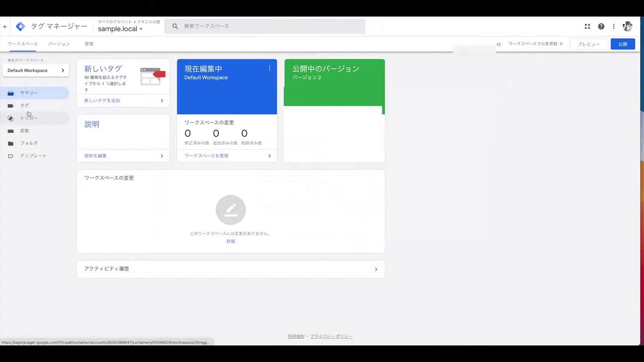
Task: Open the 現在編集中 card three-dot menu
Action: coord(269,69)
